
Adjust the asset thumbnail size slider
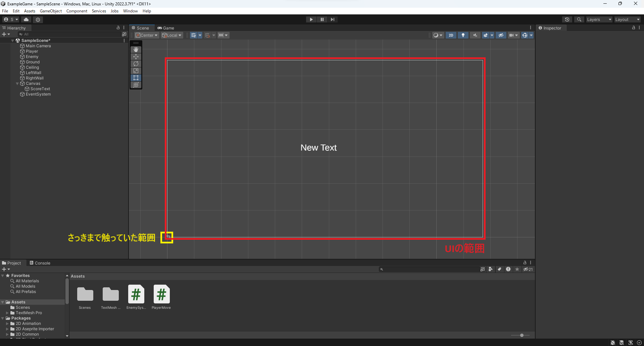click(521, 335)
